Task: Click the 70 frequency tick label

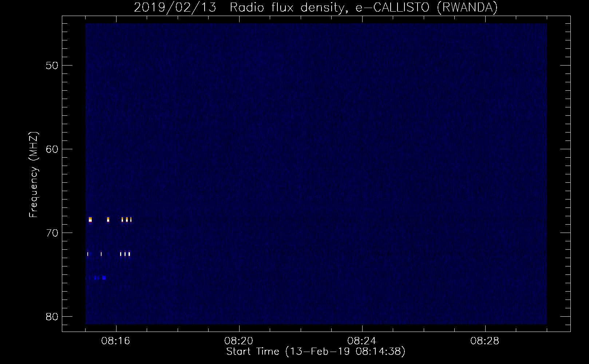Action: click(x=52, y=233)
